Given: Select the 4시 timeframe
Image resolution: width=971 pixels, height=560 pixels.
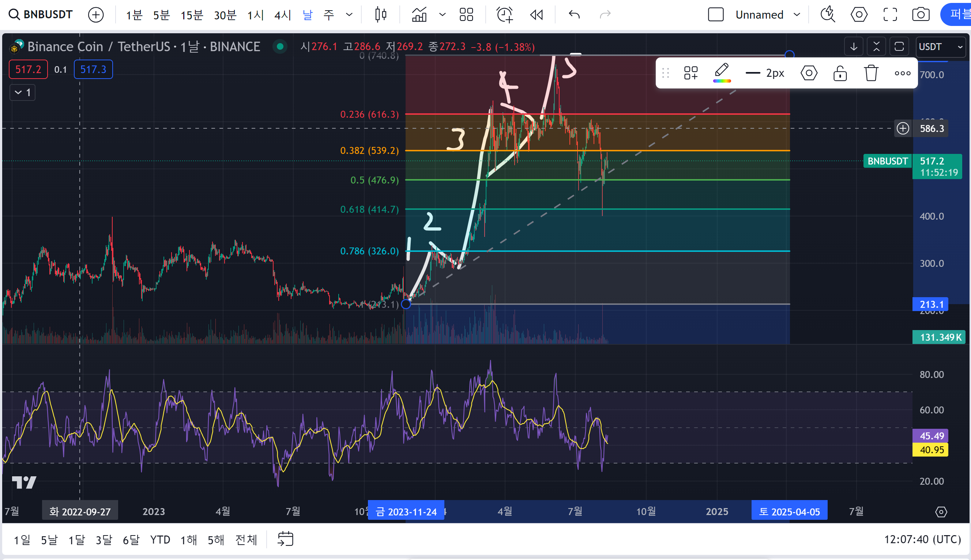Looking at the screenshot, I should pyautogui.click(x=282, y=15).
